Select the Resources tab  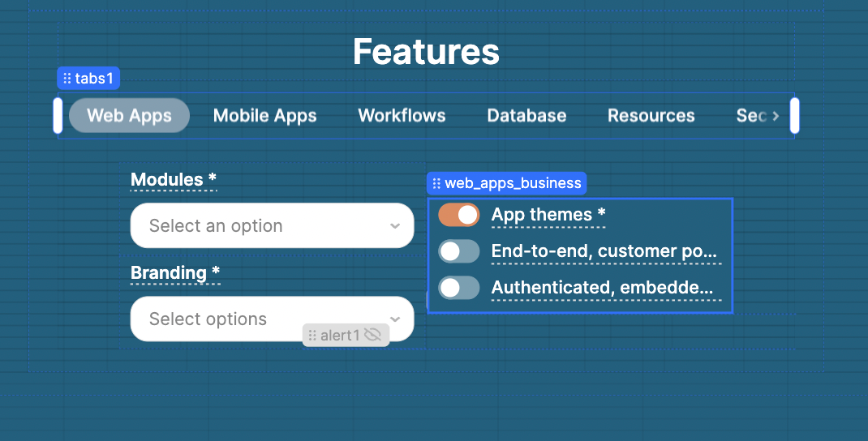pyautogui.click(x=651, y=116)
